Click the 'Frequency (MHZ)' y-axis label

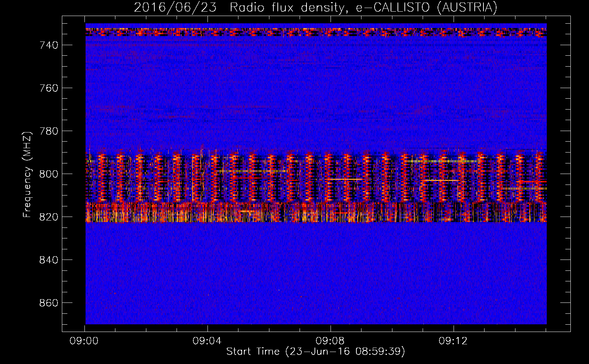tap(27, 174)
